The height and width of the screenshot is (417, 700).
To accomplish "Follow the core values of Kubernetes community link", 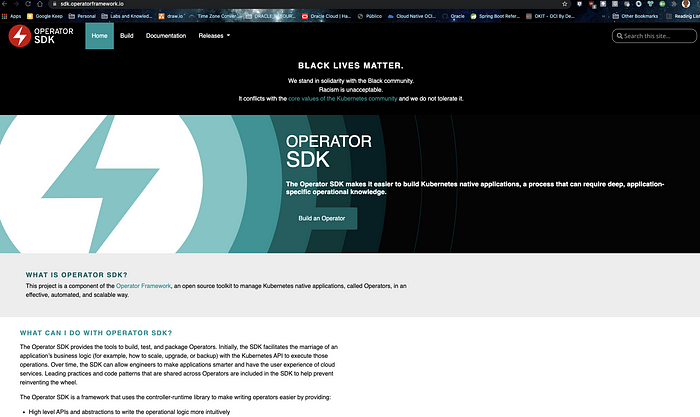I will click(342, 99).
